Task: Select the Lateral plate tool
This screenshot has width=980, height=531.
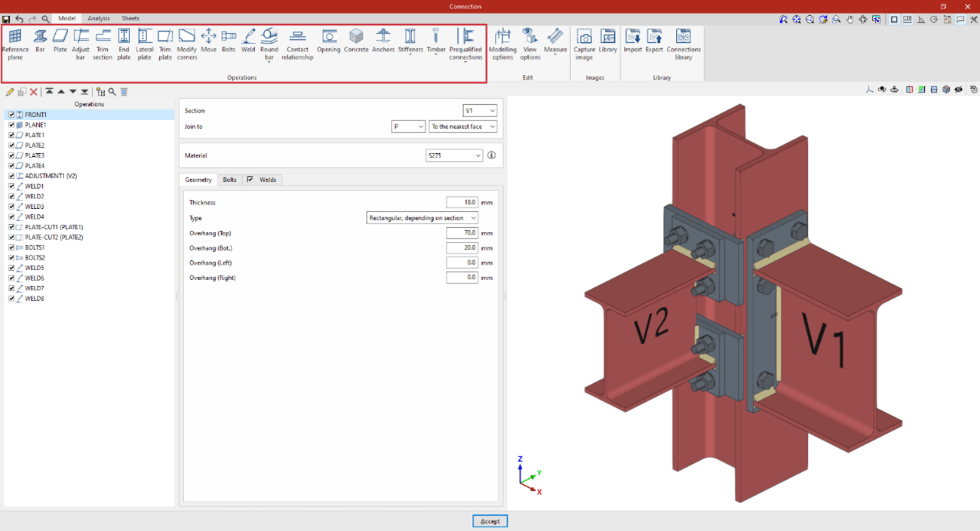Action: 145,45
